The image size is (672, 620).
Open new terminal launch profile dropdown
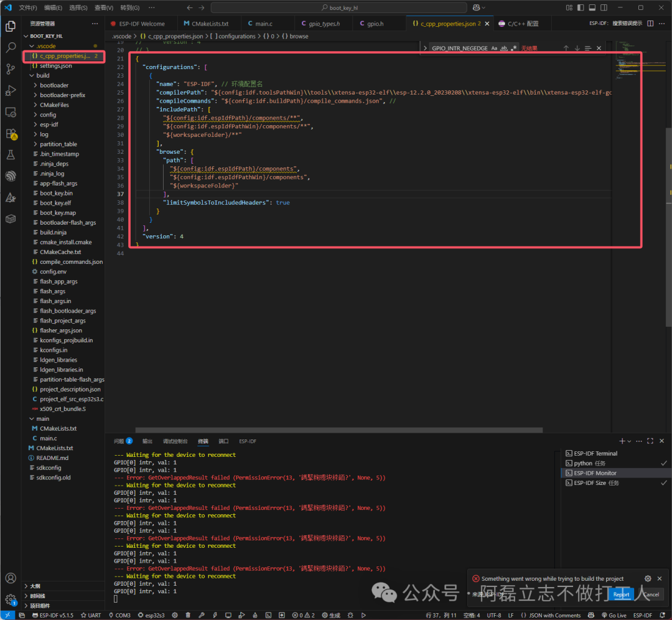629,441
